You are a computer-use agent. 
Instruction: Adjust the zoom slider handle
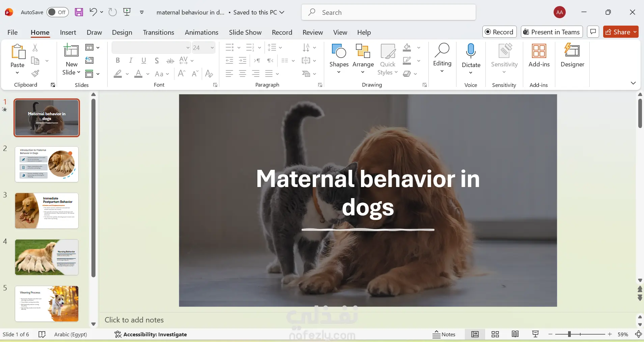tap(569, 334)
